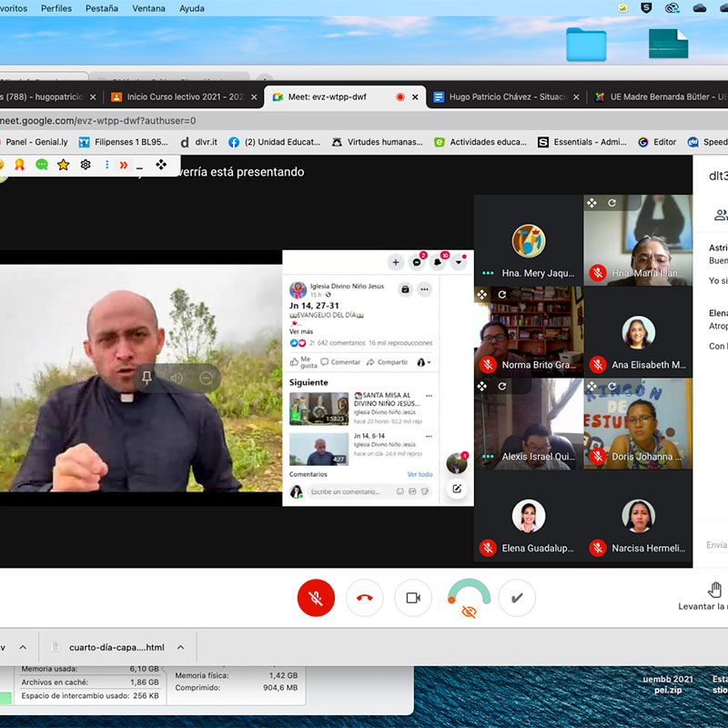Click the cloud icon in the macOS menu bar
This screenshot has width=728, height=728.
[699, 8]
